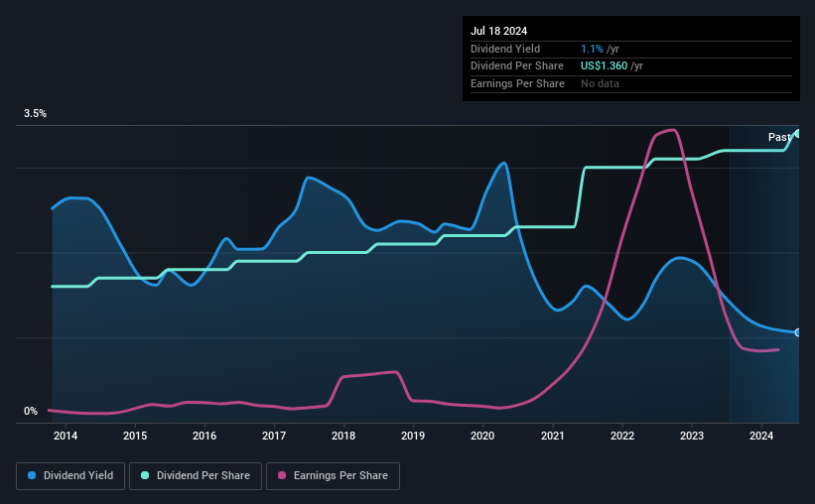Click the 1.1% dividend yield value
Viewport: 815px width, 504px height.
tap(592, 49)
